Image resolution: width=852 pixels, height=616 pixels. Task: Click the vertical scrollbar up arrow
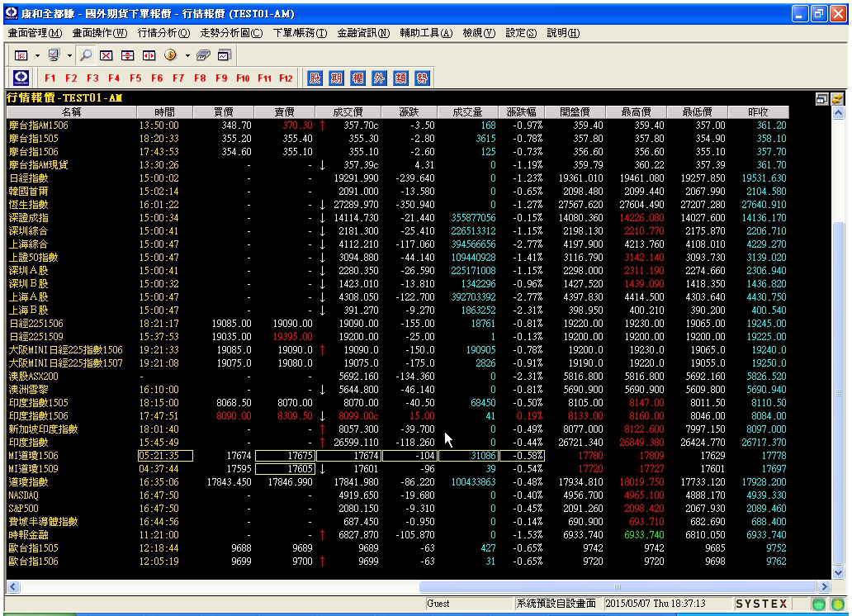click(x=839, y=112)
